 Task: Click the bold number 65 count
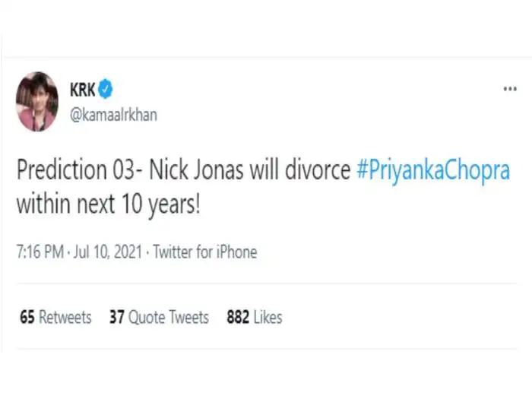click(x=27, y=317)
